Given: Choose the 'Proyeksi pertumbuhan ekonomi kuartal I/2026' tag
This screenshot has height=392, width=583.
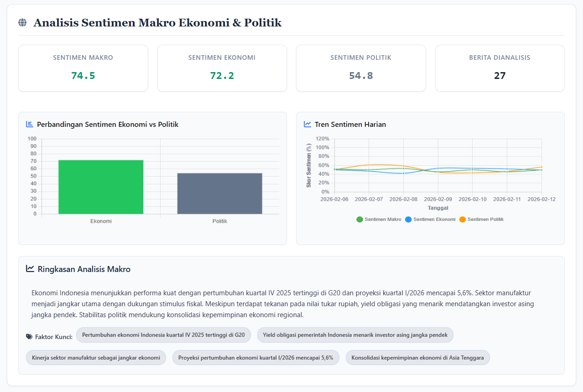Looking at the screenshot, I should coord(255,358).
